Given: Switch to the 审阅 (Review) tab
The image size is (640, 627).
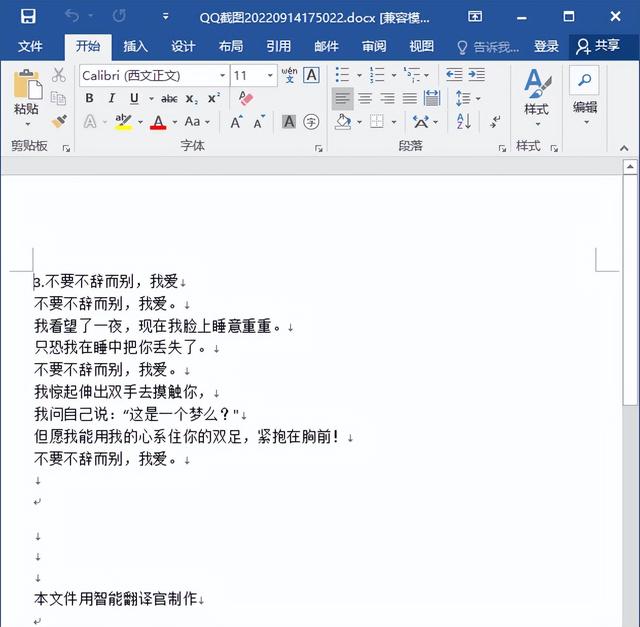Looking at the screenshot, I should click(374, 47).
